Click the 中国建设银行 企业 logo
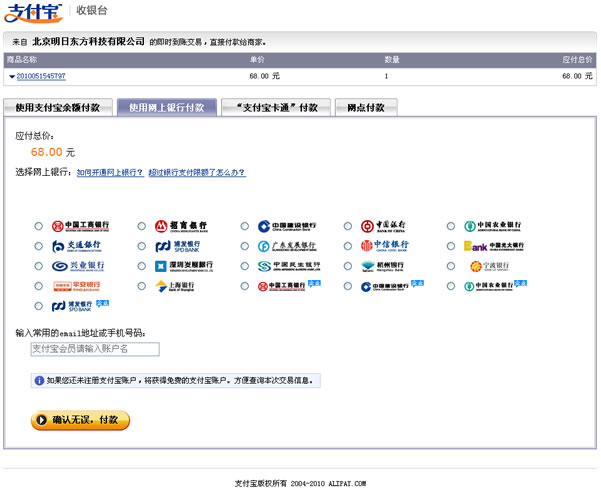Screen dimensions: 601x492 pos(392,285)
